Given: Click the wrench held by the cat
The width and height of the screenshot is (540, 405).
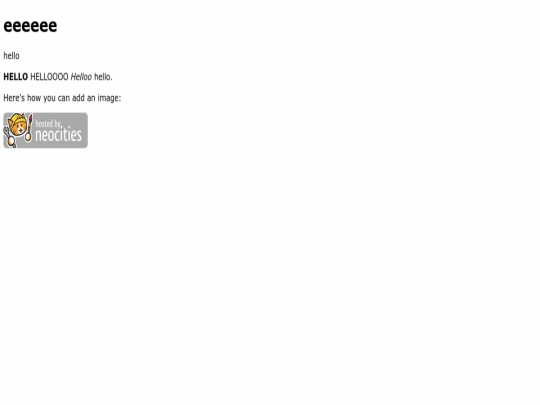Looking at the screenshot, I should point(9,138).
